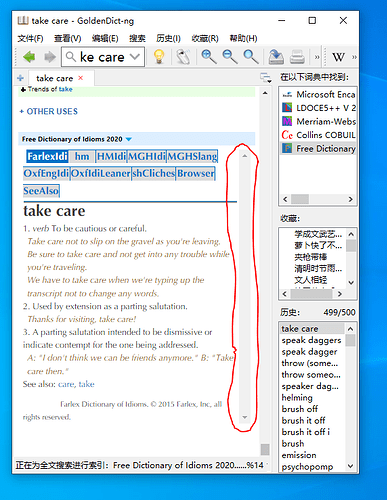The height and width of the screenshot is (500, 387).
Task: Click dictionary list horizontal scrollbar right arrow
Action: coord(350,199)
